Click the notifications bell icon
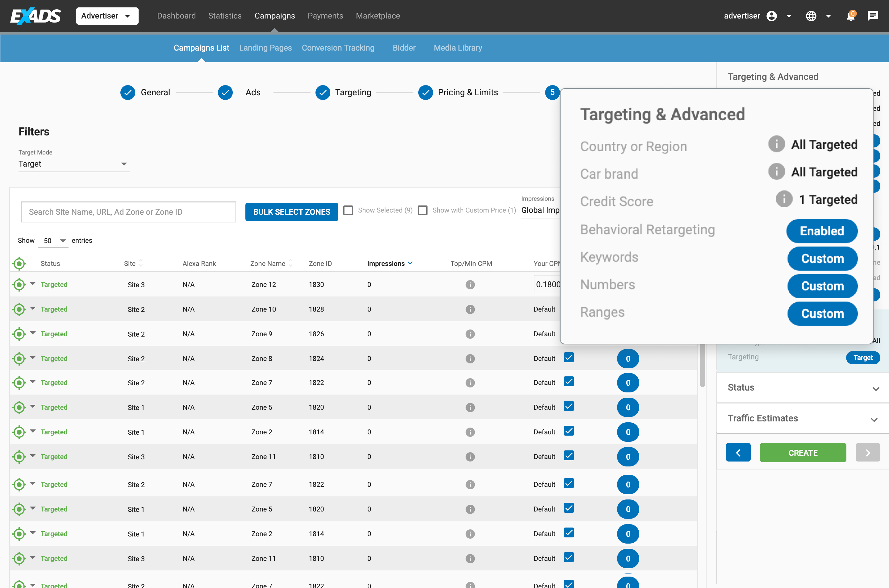The width and height of the screenshot is (889, 588). click(x=851, y=16)
